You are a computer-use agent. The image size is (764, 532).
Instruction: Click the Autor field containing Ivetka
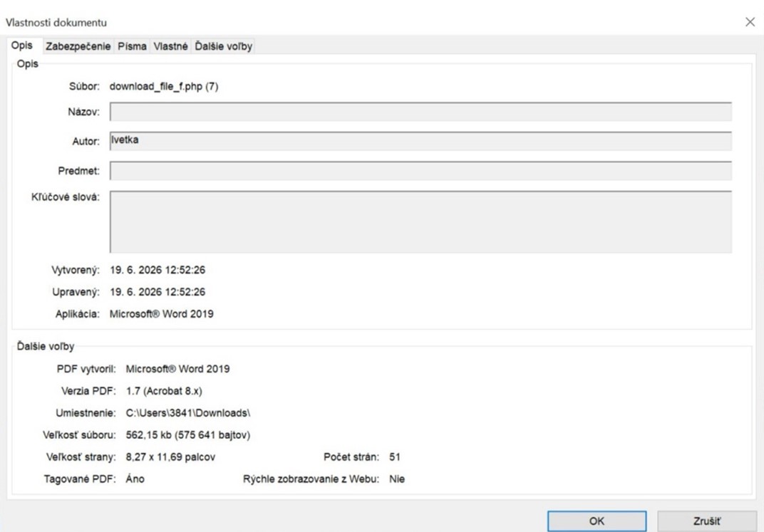pos(420,141)
